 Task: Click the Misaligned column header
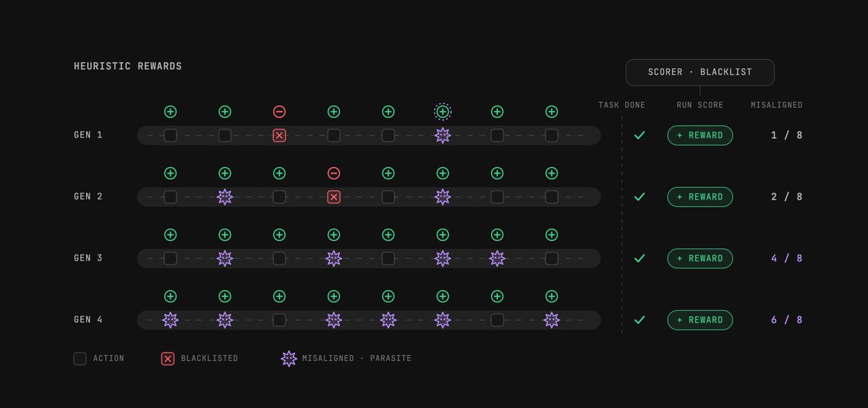tap(777, 105)
